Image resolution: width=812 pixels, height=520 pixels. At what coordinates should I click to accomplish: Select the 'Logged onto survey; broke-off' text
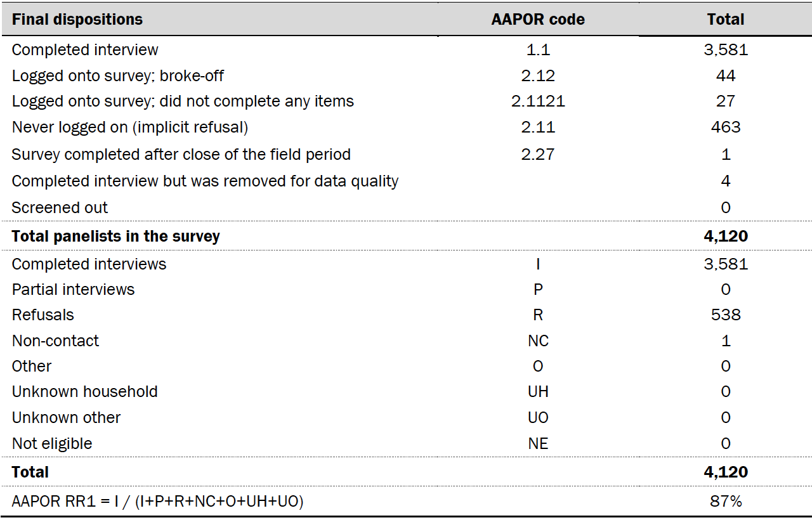118,75
